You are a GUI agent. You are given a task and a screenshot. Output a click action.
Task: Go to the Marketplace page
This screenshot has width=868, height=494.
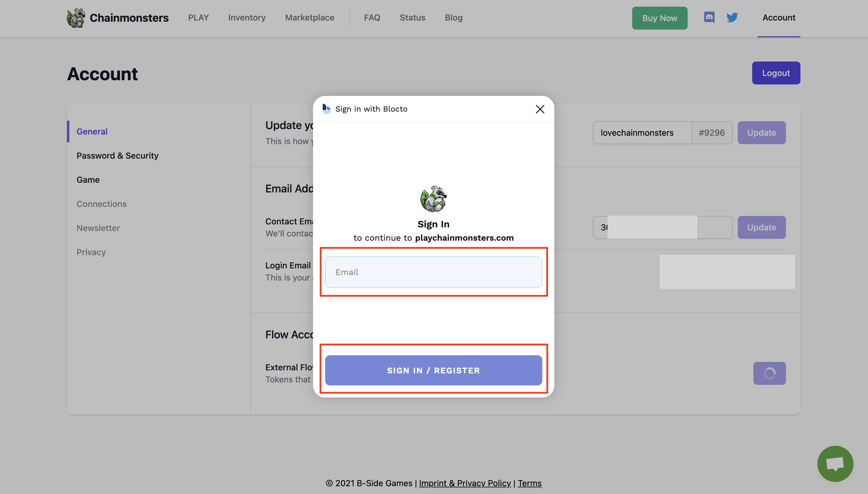[x=309, y=17]
